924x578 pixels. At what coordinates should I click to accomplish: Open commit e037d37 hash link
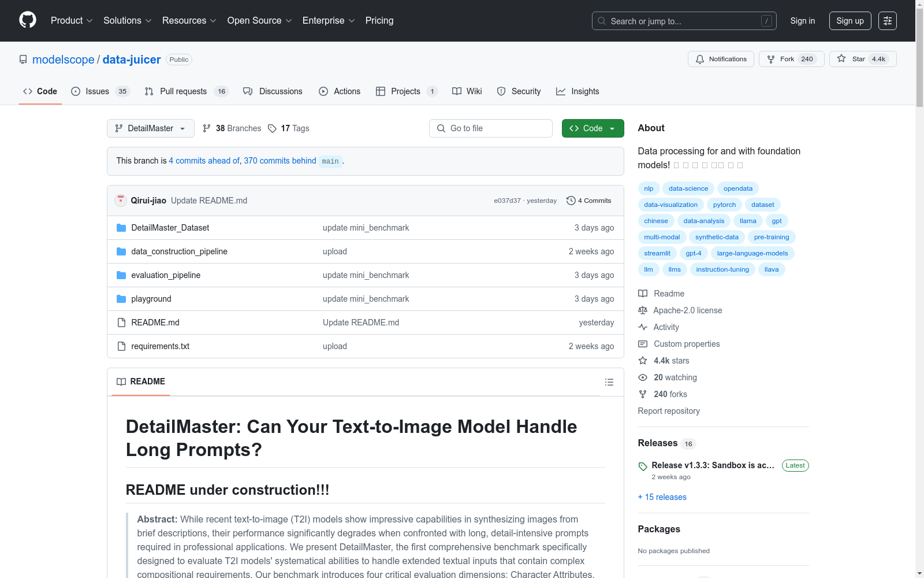[x=507, y=201]
